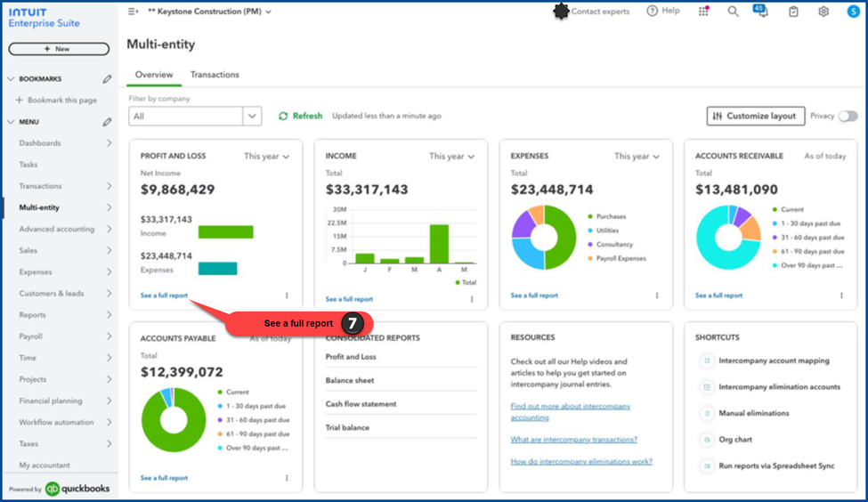Click the teal Expenses bar in Profit and Loss

[217, 269]
